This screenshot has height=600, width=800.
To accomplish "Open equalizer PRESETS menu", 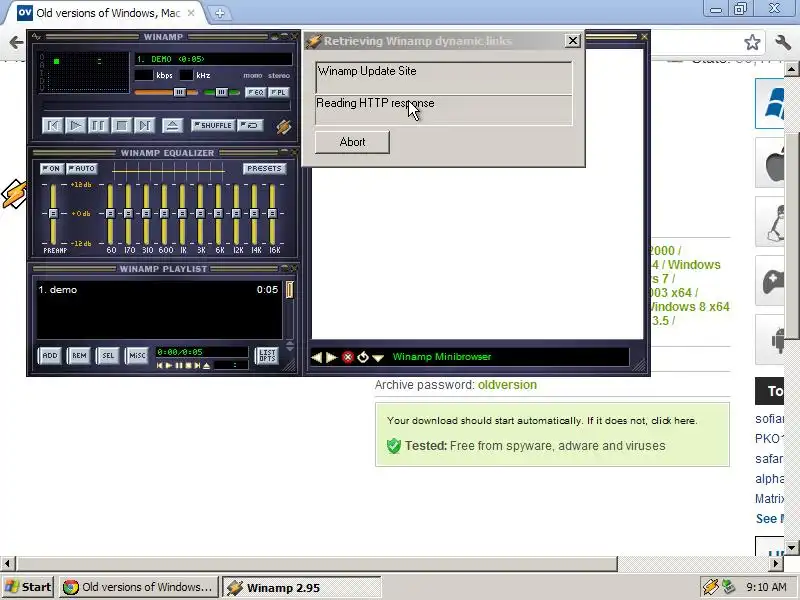I will pyautogui.click(x=264, y=168).
